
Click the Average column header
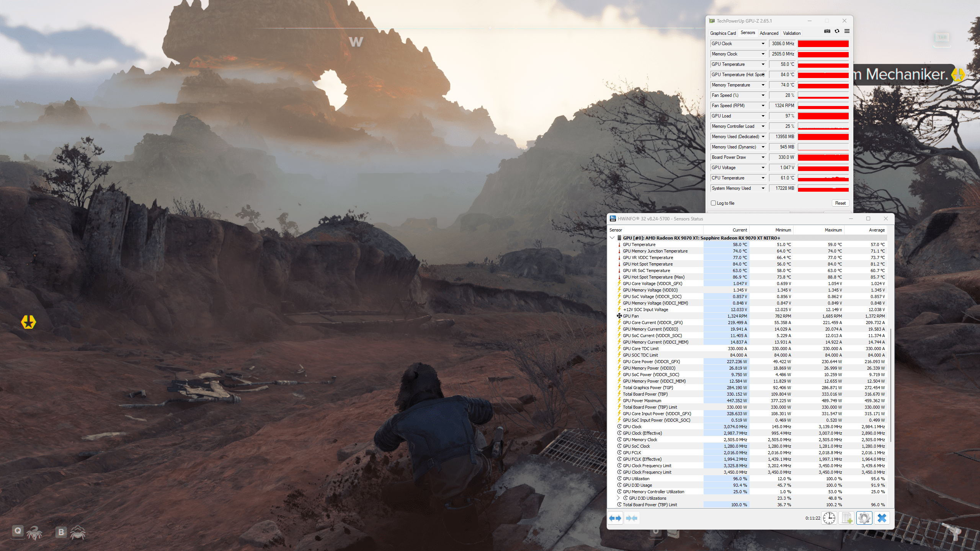(x=866, y=230)
